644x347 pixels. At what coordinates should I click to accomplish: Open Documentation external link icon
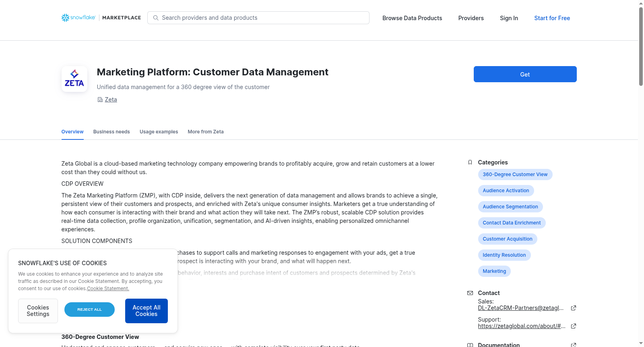pos(574,345)
